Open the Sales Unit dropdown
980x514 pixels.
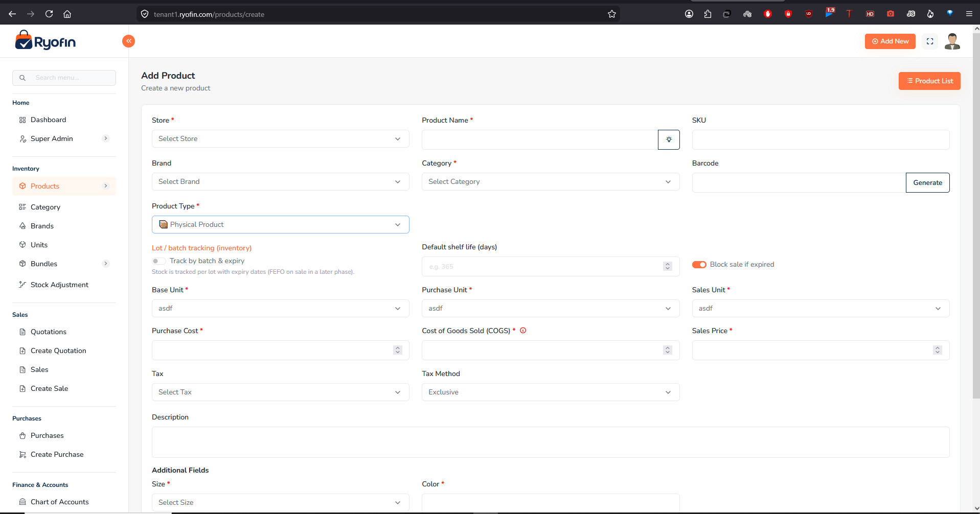821,309
